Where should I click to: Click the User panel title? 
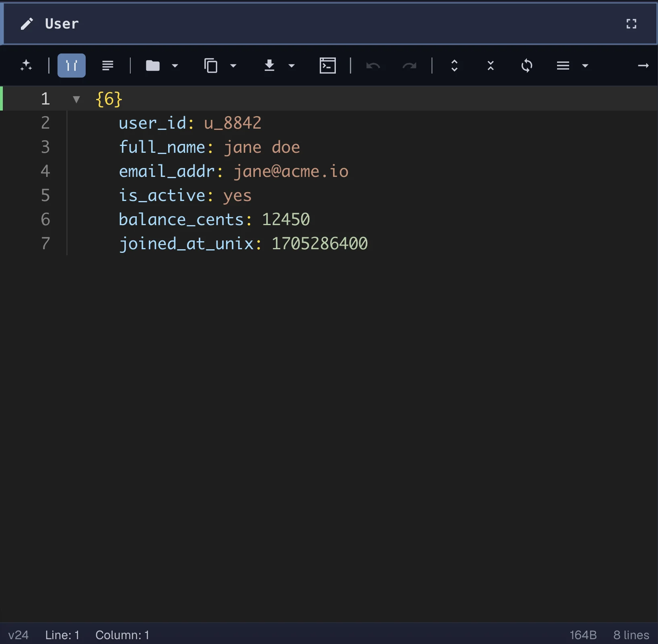[61, 23]
